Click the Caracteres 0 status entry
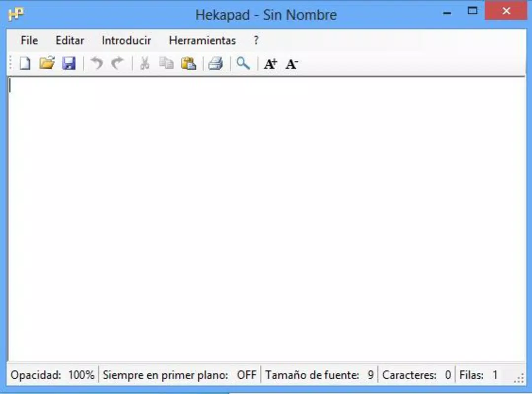Image resolution: width=532 pixels, height=394 pixels. coord(417,375)
